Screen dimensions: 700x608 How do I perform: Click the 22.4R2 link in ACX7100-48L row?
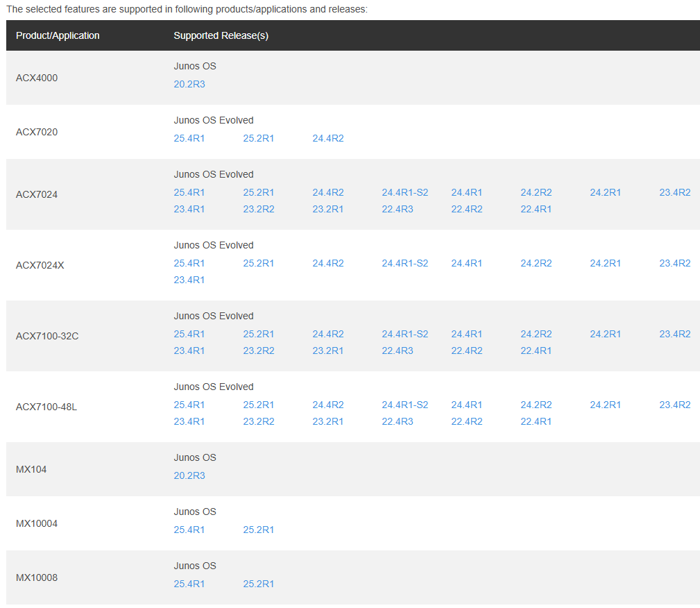466,421
